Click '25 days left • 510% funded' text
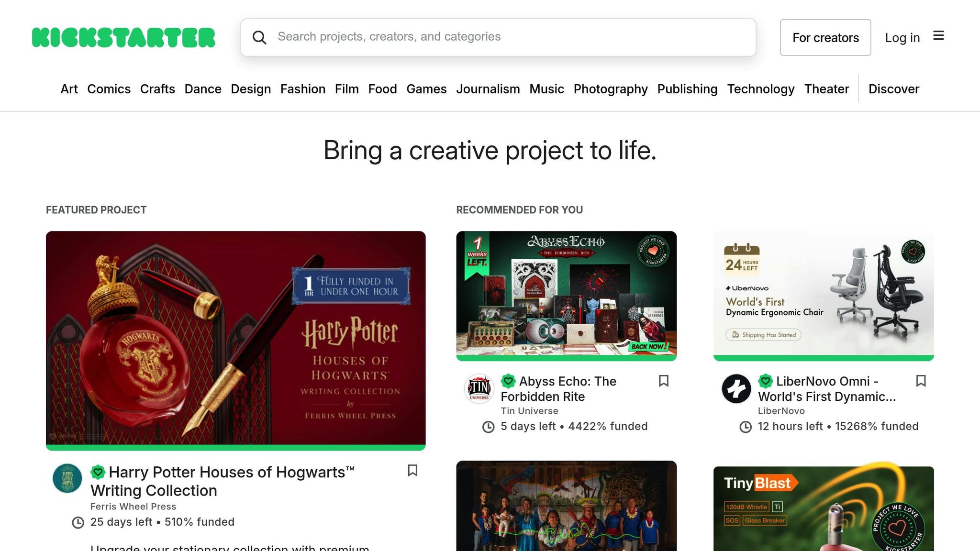 point(162,522)
